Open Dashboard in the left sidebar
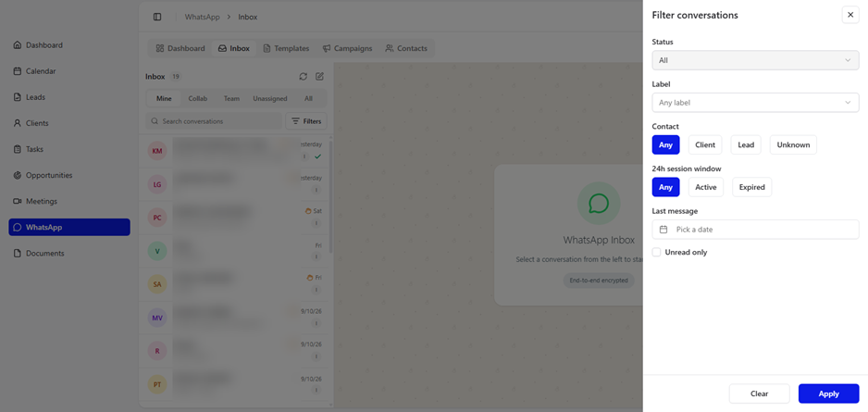 (x=69, y=44)
